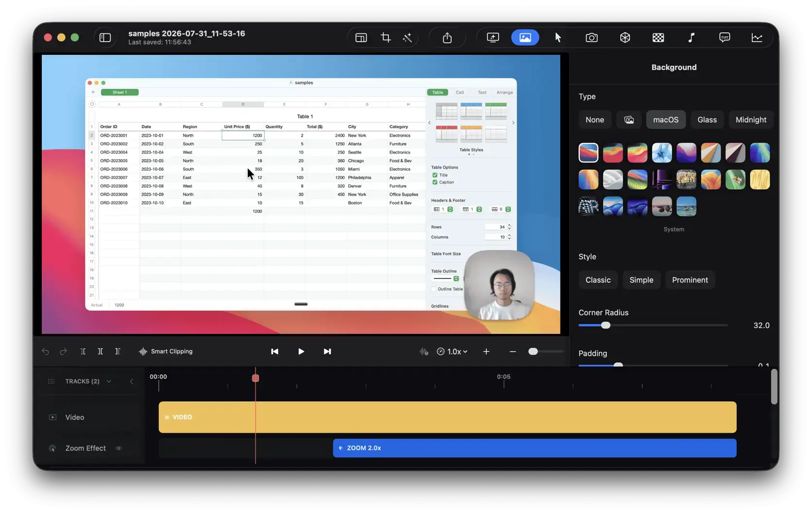812x514 pixels.
Task: Collapse track list with left chevron
Action: click(x=132, y=381)
